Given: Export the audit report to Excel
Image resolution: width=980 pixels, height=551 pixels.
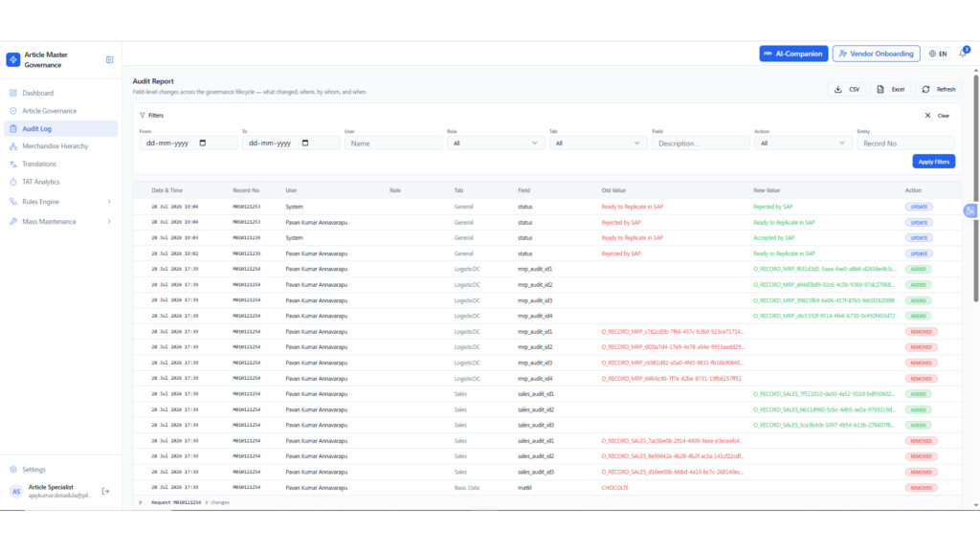Looking at the screenshot, I should 891,89.
